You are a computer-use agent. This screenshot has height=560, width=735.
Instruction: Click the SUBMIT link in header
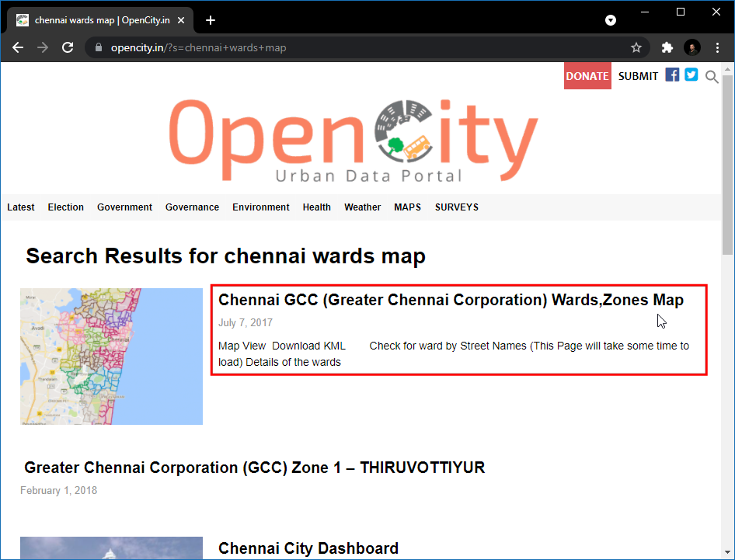point(638,76)
